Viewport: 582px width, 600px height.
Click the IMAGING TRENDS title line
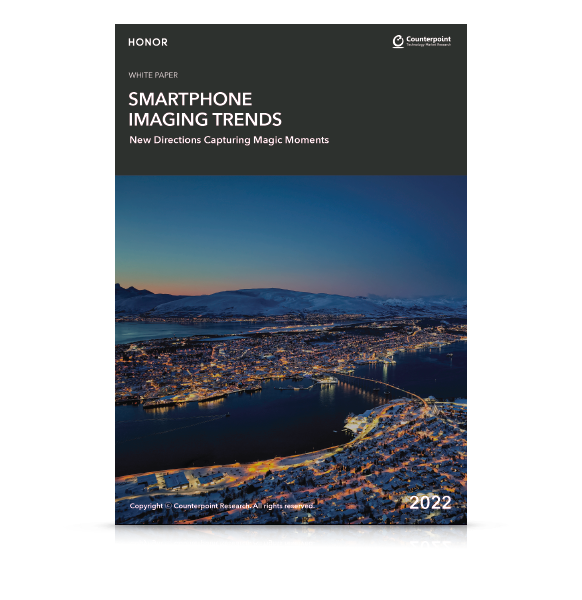[205, 119]
